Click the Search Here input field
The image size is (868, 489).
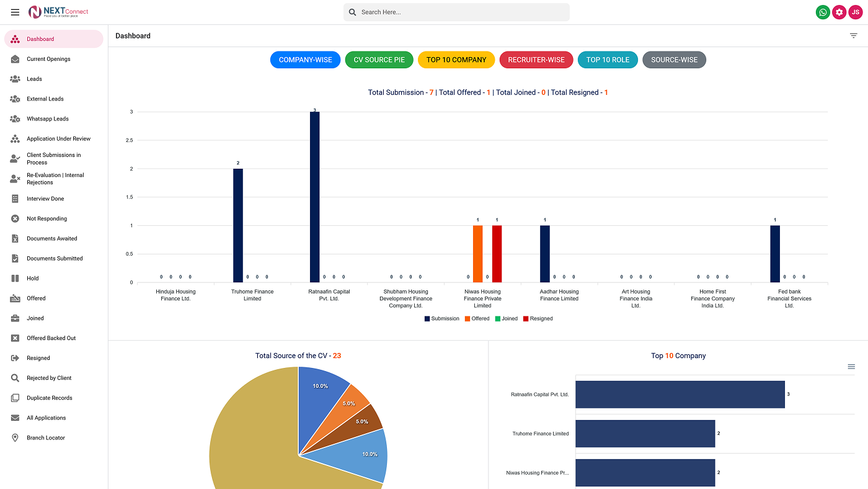click(456, 12)
